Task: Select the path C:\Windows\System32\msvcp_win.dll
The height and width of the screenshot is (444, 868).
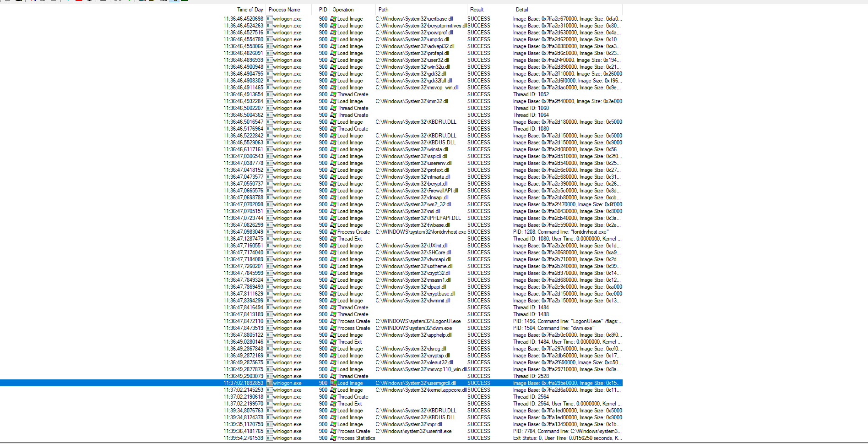Action: click(x=417, y=88)
